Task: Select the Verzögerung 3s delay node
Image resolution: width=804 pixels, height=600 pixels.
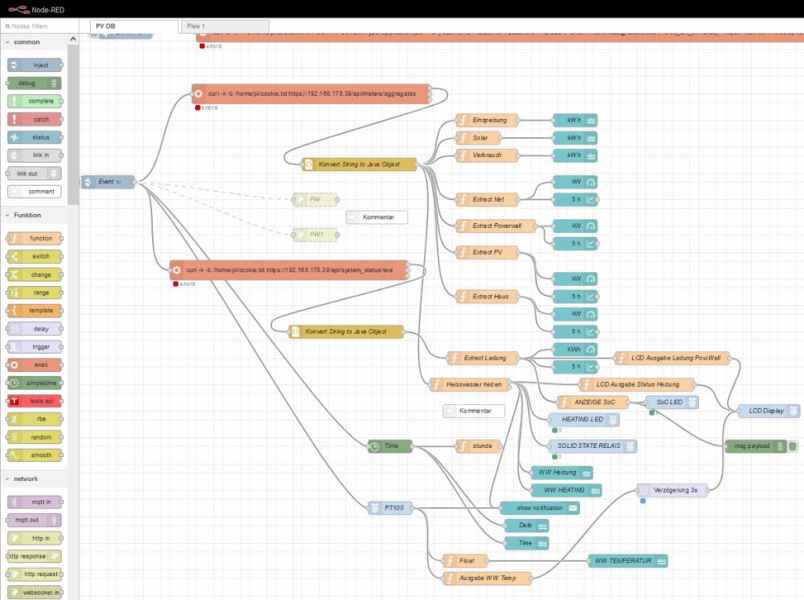Action: point(672,490)
